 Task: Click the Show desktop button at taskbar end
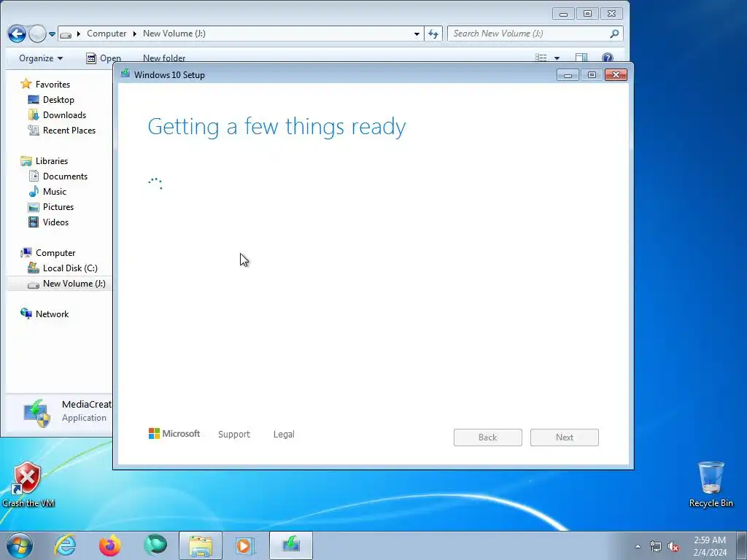point(742,545)
